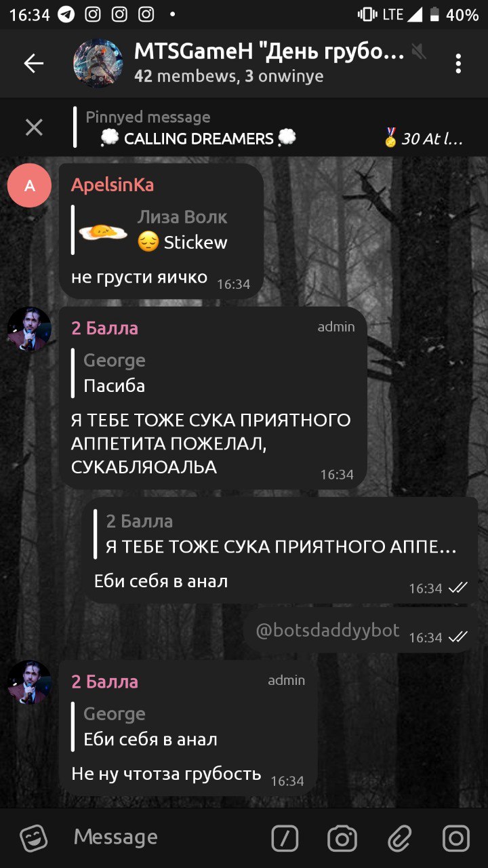Tap the ApelsinKa avatar circle
488x868 pixels.
click(x=29, y=185)
